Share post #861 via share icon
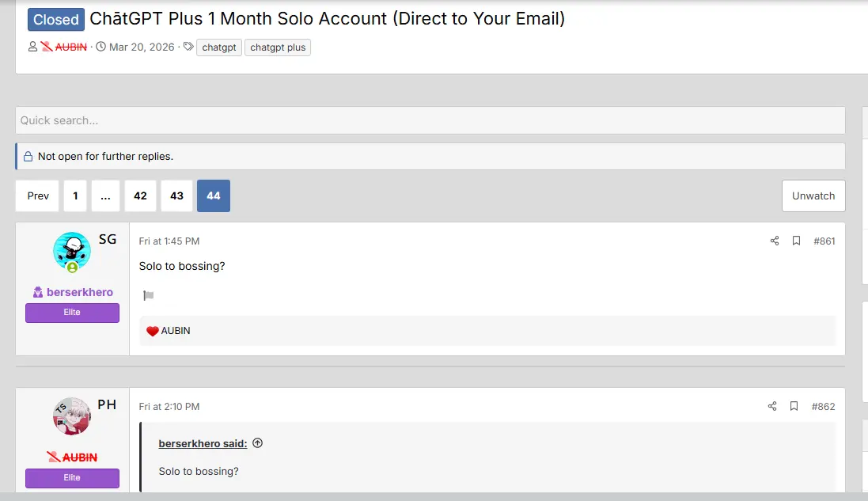 point(775,241)
